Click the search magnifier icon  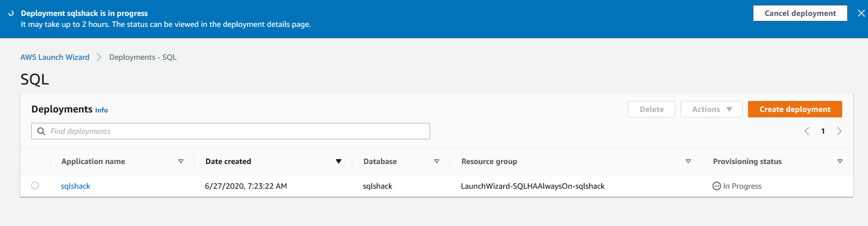(41, 131)
